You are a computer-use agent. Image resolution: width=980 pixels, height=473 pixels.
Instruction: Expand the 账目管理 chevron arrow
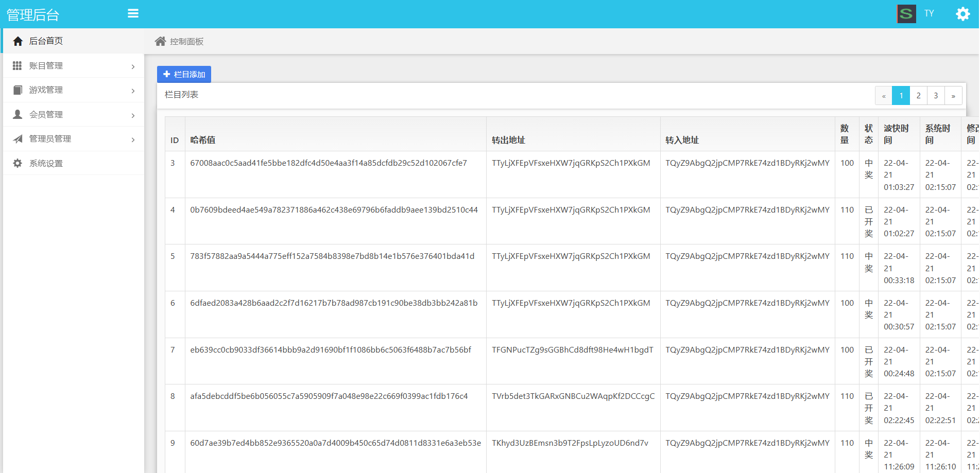pos(133,66)
